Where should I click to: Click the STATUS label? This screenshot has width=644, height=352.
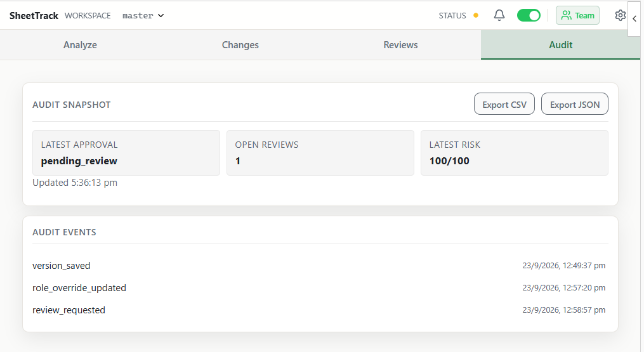[452, 16]
